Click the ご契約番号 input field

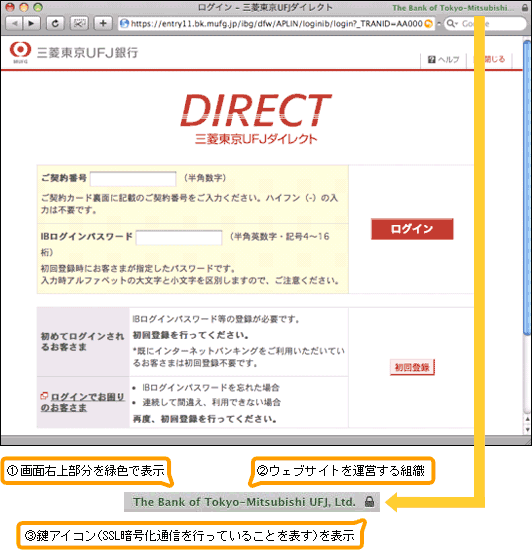[133, 179]
